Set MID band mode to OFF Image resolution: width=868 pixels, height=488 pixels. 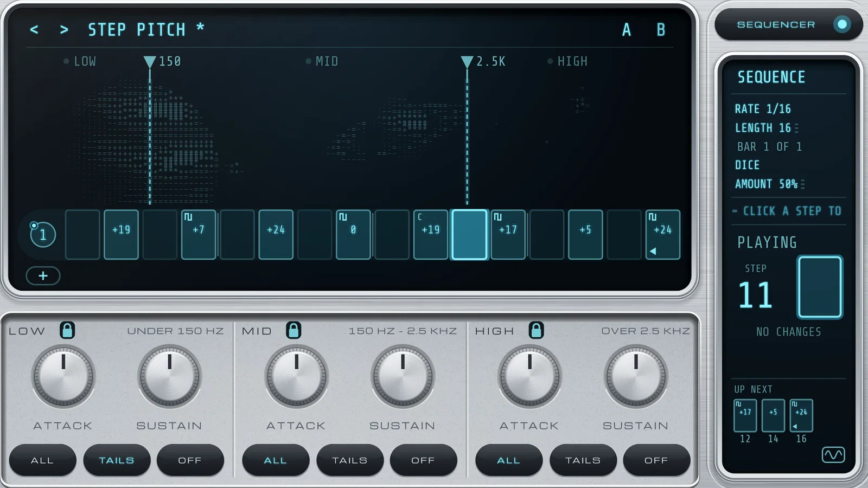423,460
